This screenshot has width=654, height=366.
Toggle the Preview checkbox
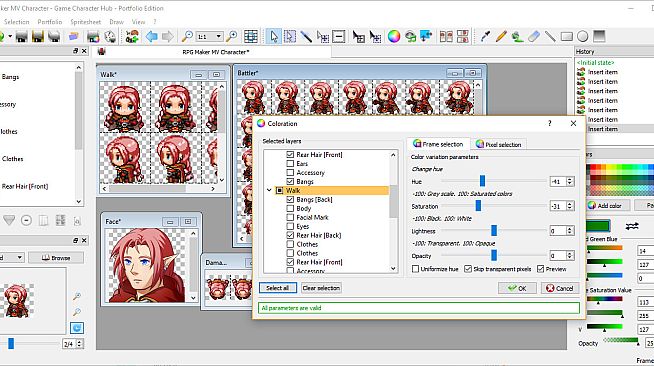541,269
